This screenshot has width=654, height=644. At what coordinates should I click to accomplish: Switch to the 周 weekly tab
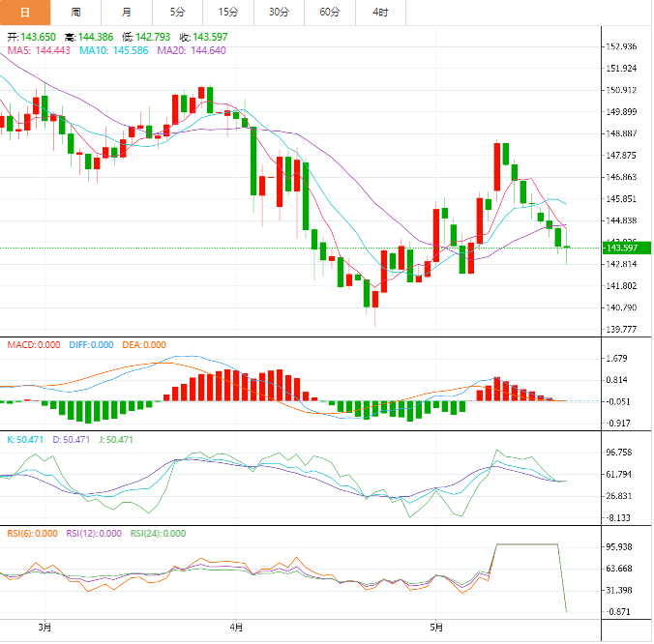click(75, 13)
